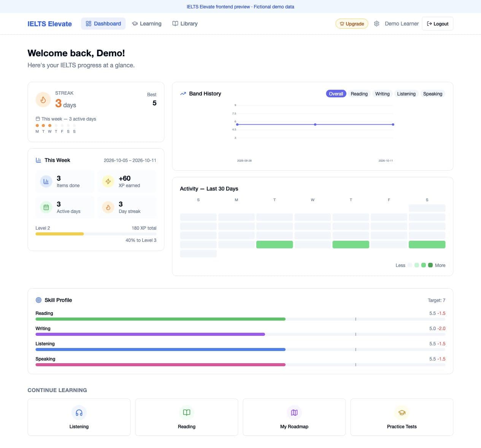Image resolution: width=481 pixels, height=448 pixels.
Task: Click the Upgrade button
Action: [352, 24]
